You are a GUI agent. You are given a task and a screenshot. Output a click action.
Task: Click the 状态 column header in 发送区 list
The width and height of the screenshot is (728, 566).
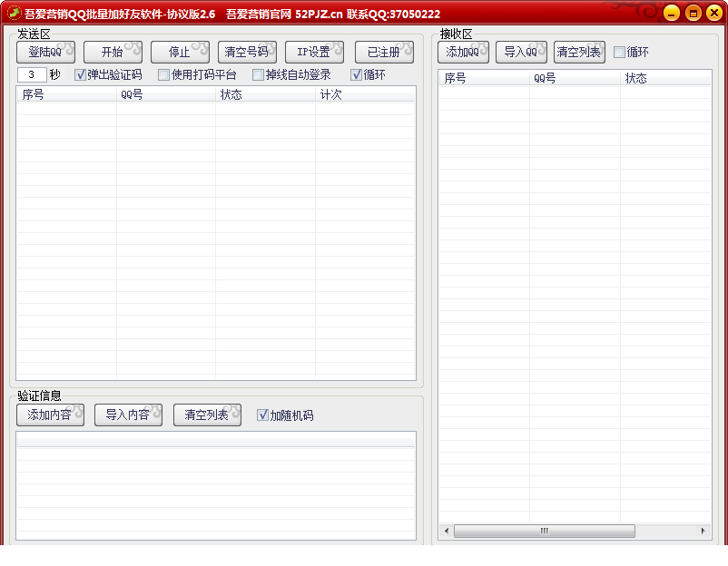click(x=264, y=94)
